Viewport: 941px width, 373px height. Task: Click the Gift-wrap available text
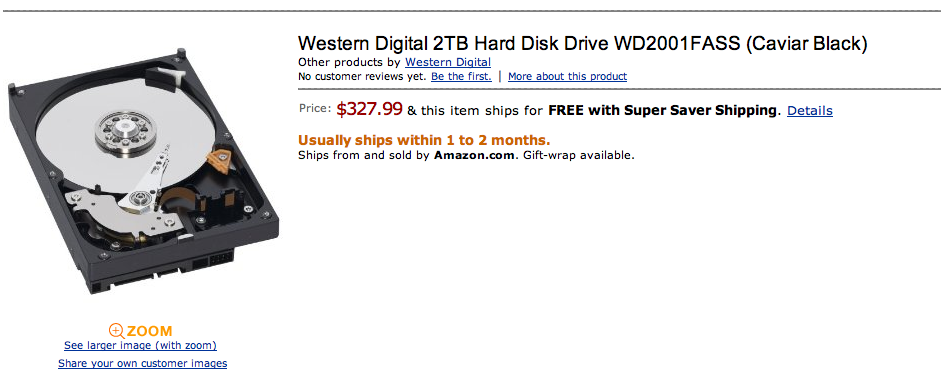[578, 155]
